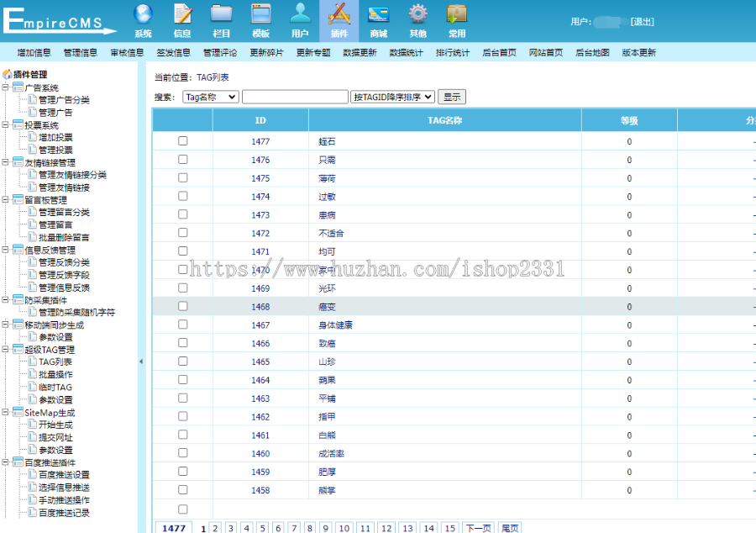Check the box for TAG 1477
This screenshot has height=533, width=756.
pos(183,141)
